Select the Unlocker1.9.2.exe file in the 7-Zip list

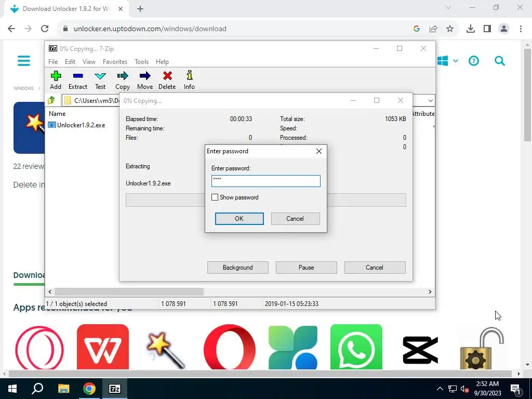77,125
